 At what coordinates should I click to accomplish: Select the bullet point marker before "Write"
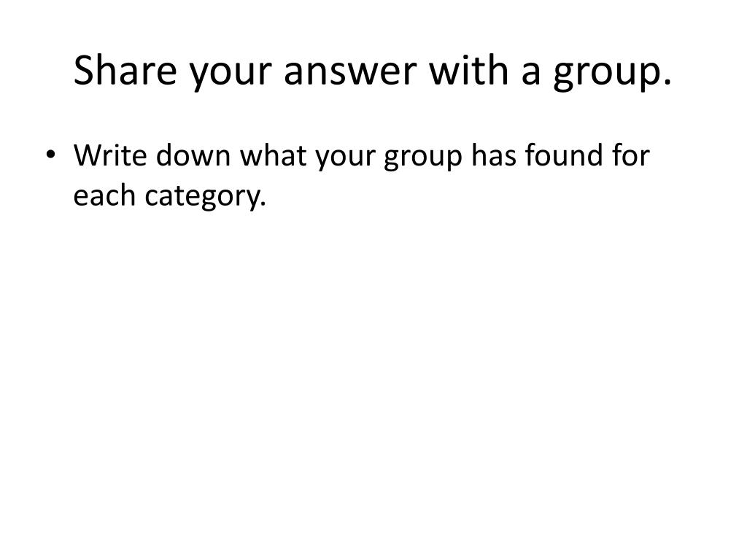pos(50,155)
